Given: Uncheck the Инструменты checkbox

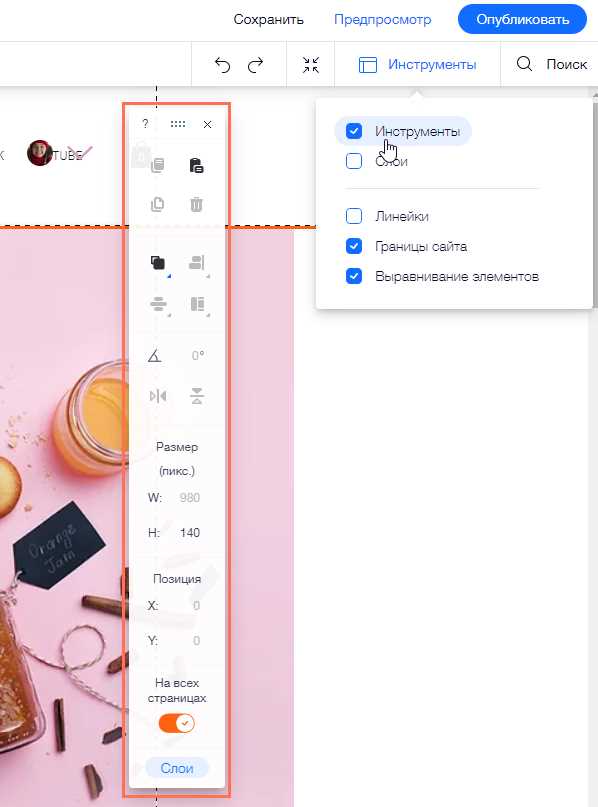Looking at the screenshot, I should click(x=354, y=131).
